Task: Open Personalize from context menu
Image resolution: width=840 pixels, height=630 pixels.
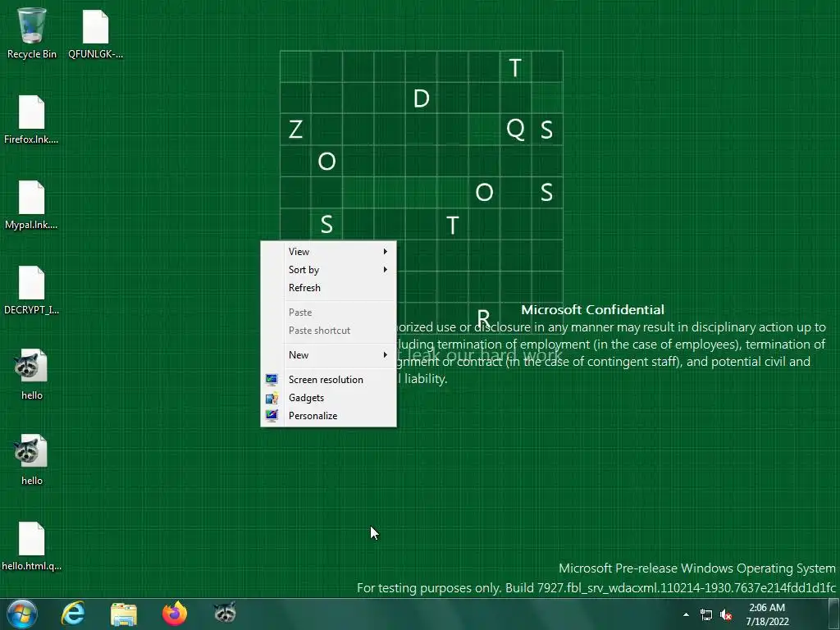Action: [328, 416]
